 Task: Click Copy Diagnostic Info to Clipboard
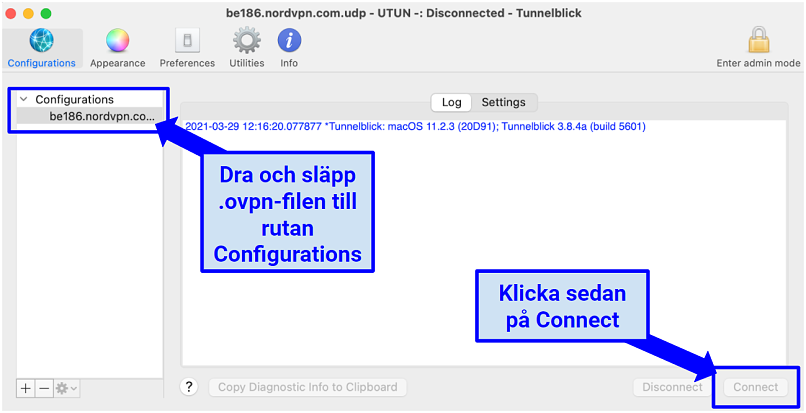307,387
